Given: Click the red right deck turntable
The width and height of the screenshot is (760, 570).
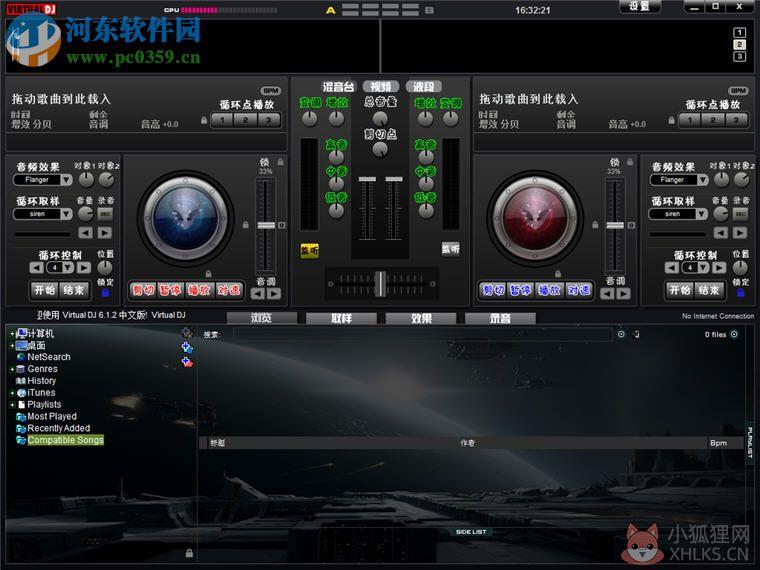Looking at the screenshot, I should point(535,218).
